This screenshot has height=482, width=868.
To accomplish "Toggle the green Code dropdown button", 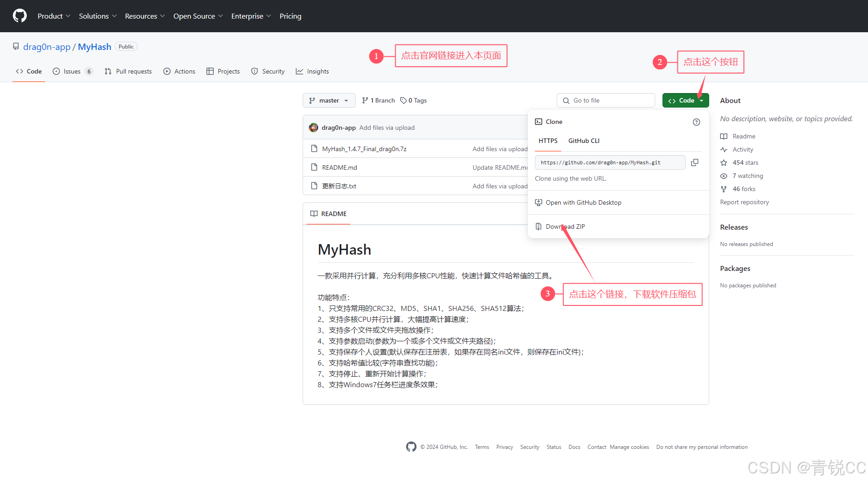I will pos(686,100).
